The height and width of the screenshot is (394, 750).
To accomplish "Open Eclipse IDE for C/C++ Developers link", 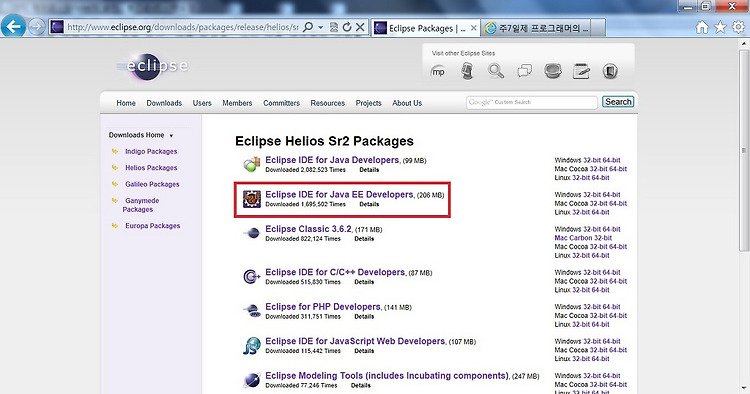I will [x=335, y=272].
